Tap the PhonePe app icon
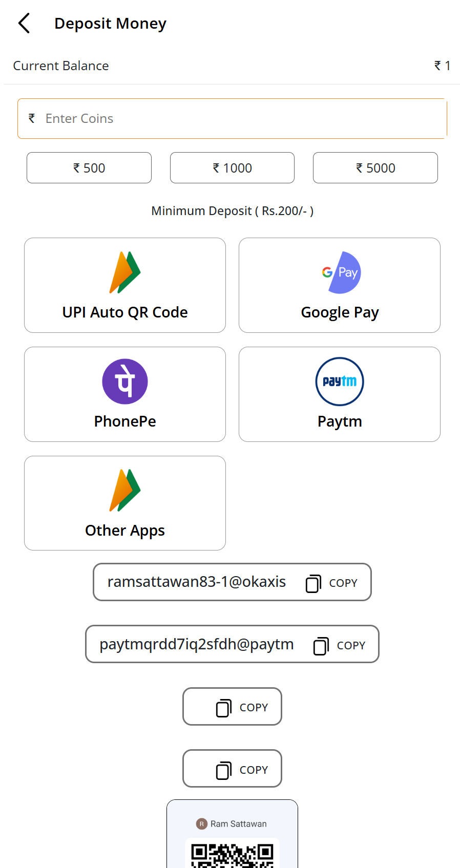This screenshot has width=460, height=868. pyautogui.click(x=124, y=381)
